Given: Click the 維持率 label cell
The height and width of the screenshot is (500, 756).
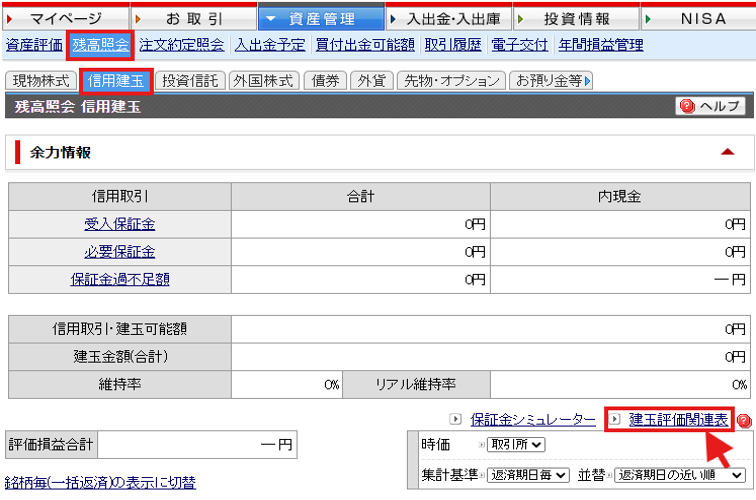Looking at the screenshot, I should 120,385.
